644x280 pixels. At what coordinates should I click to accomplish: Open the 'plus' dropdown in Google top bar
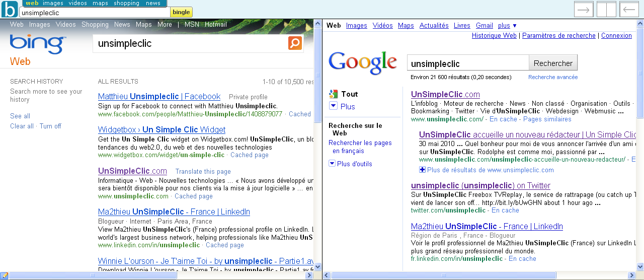[x=507, y=25]
